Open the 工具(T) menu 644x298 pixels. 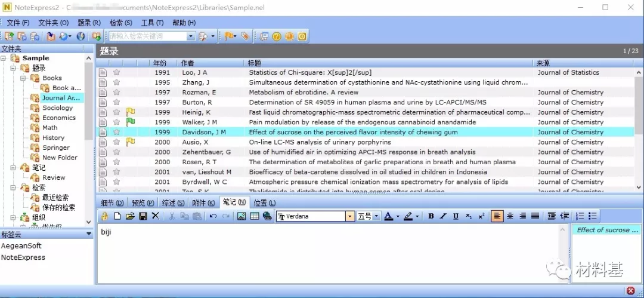(x=152, y=23)
